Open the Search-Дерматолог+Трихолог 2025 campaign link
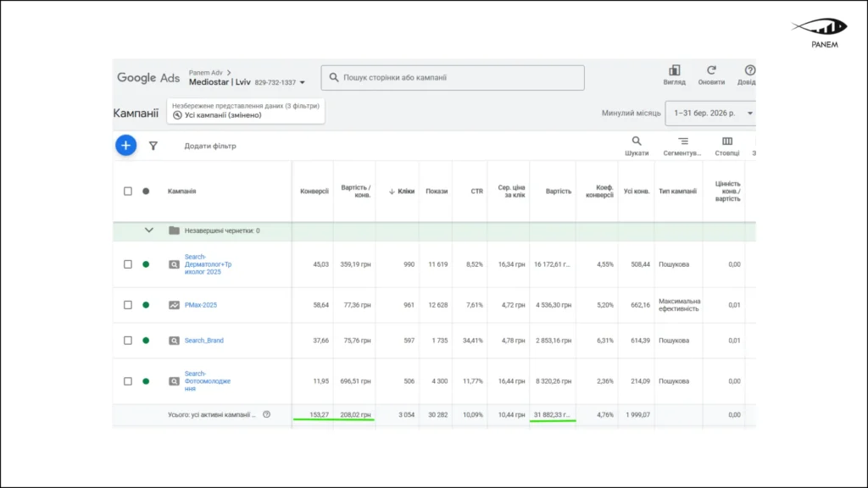The image size is (868, 488). coord(209,264)
